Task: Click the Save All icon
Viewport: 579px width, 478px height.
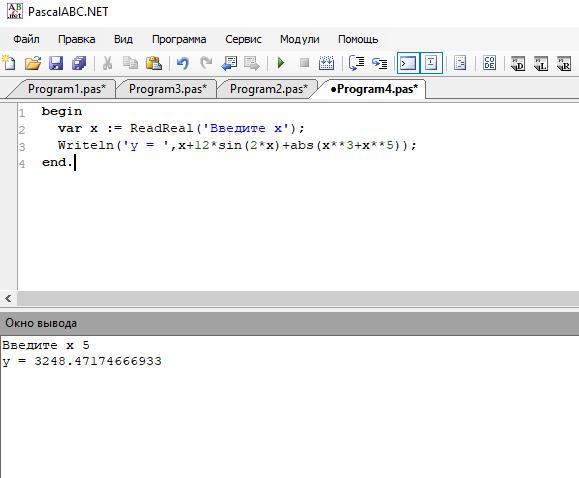Action: point(79,63)
